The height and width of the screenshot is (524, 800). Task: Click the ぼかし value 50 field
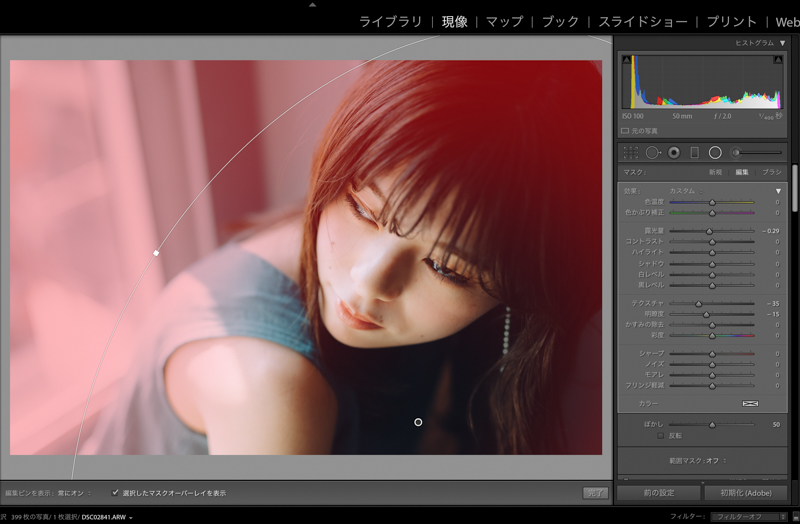tap(776, 425)
